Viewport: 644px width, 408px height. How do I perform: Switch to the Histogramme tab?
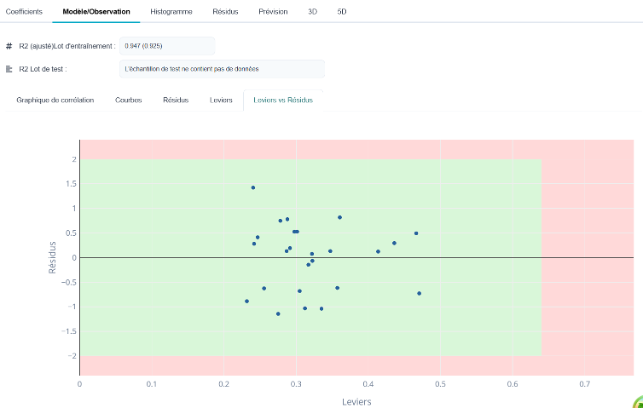pos(171,12)
